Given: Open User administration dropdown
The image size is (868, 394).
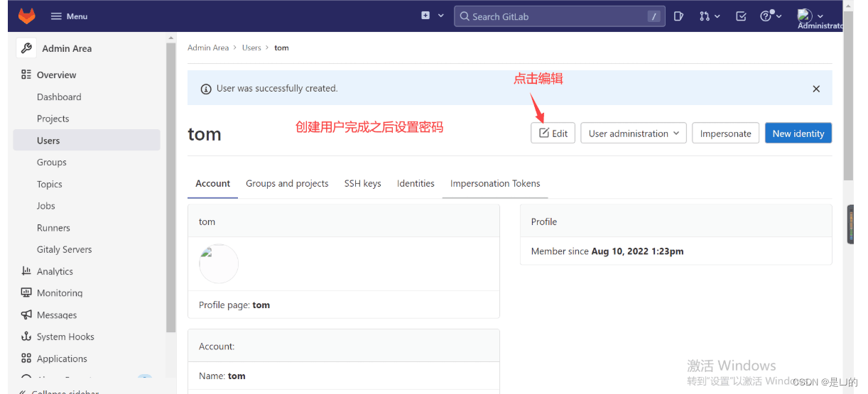Looking at the screenshot, I should click(634, 133).
